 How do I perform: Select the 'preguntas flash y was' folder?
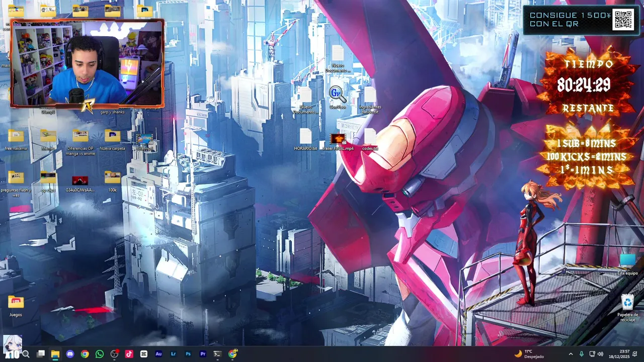(16, 184)
